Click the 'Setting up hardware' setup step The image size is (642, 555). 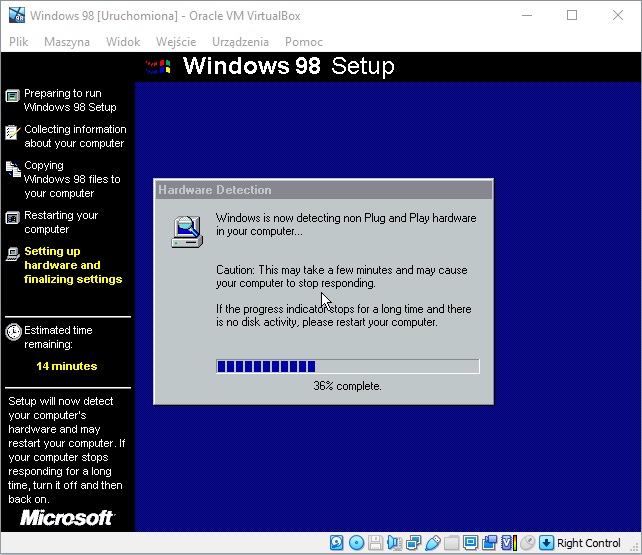[x=73, y=265]
